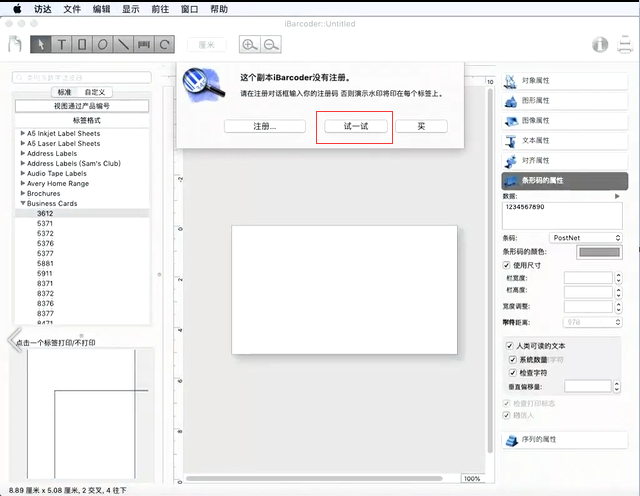Click the arrow beside the 数据 label
This screenshot has width=640, height=496.
coord(617,196)
